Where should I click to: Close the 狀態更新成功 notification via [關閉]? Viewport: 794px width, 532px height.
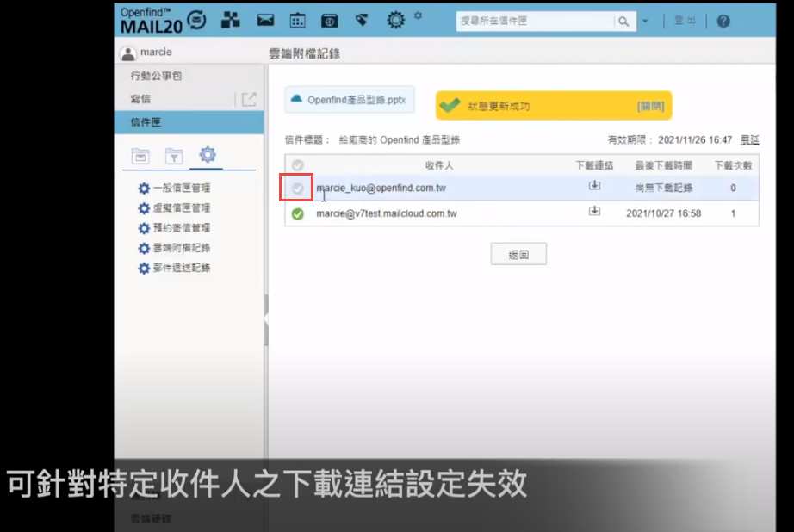650,106
